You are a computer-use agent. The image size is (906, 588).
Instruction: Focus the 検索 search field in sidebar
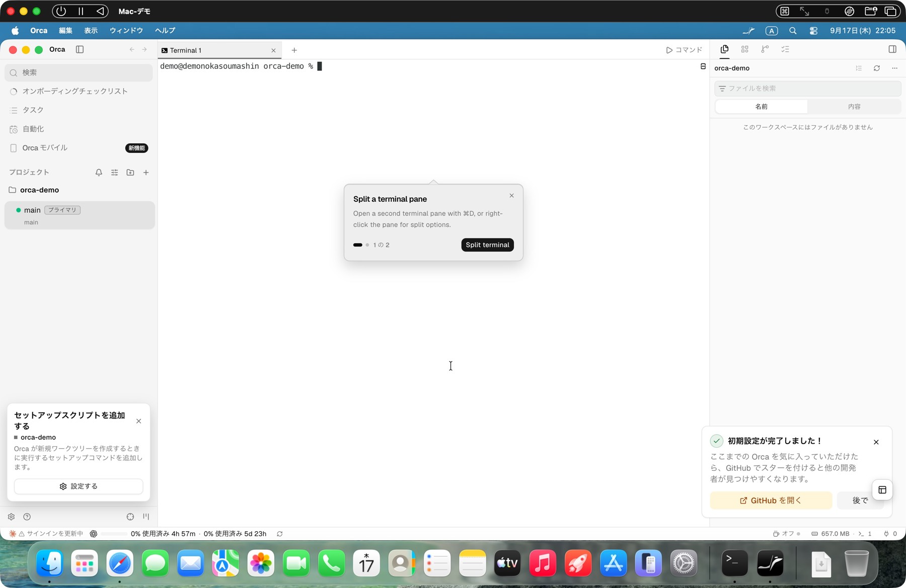tap(79, 72)
